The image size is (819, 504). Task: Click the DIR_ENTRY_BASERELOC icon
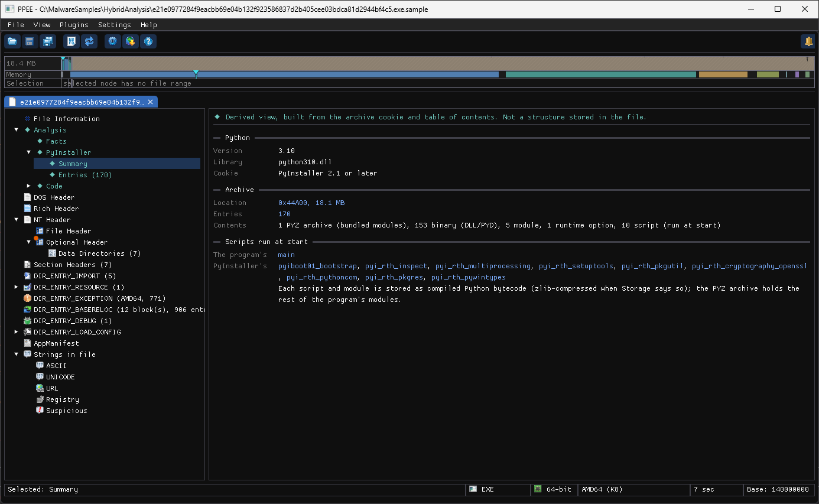point(27,310)
